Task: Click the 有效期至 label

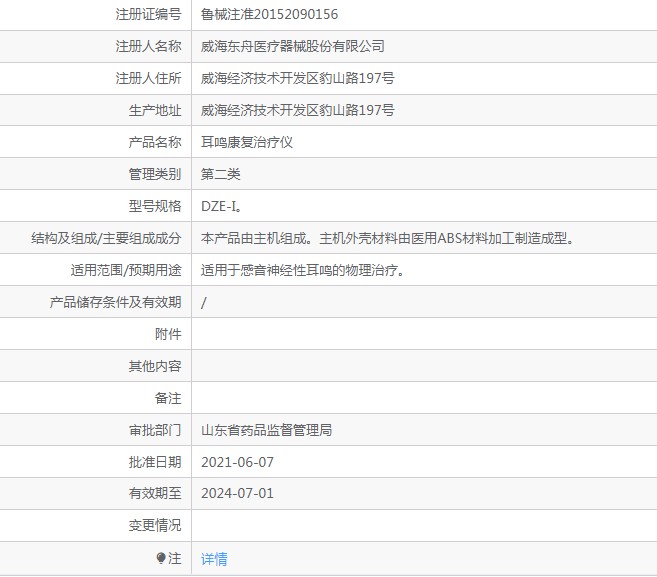Action: 155,493
